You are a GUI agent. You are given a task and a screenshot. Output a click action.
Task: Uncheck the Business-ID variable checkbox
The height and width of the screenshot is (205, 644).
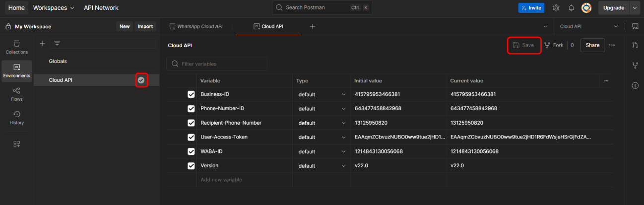coord(191,94)
